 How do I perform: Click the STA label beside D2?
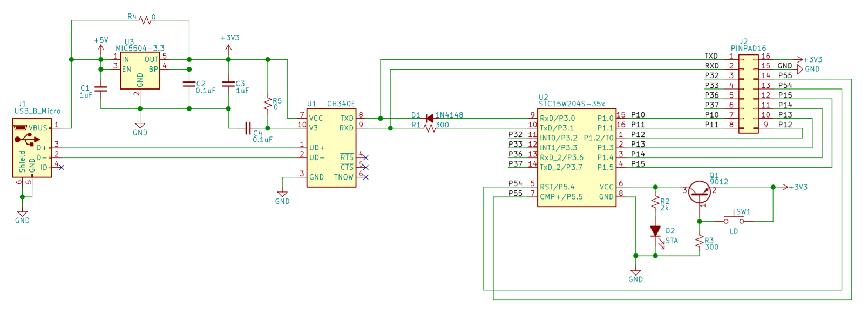pyautogui.click(x=672, y=241)
